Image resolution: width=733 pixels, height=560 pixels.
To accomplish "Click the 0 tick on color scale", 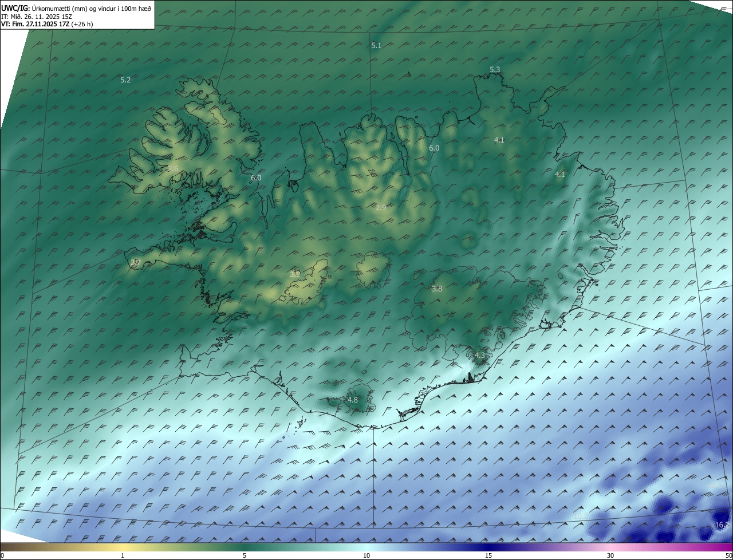I will coord(2,556).
